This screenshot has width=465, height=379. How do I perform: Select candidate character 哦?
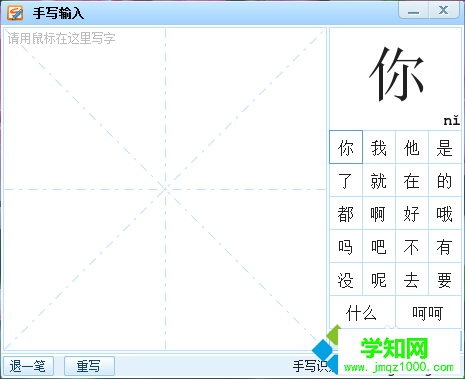coord(445,213)
